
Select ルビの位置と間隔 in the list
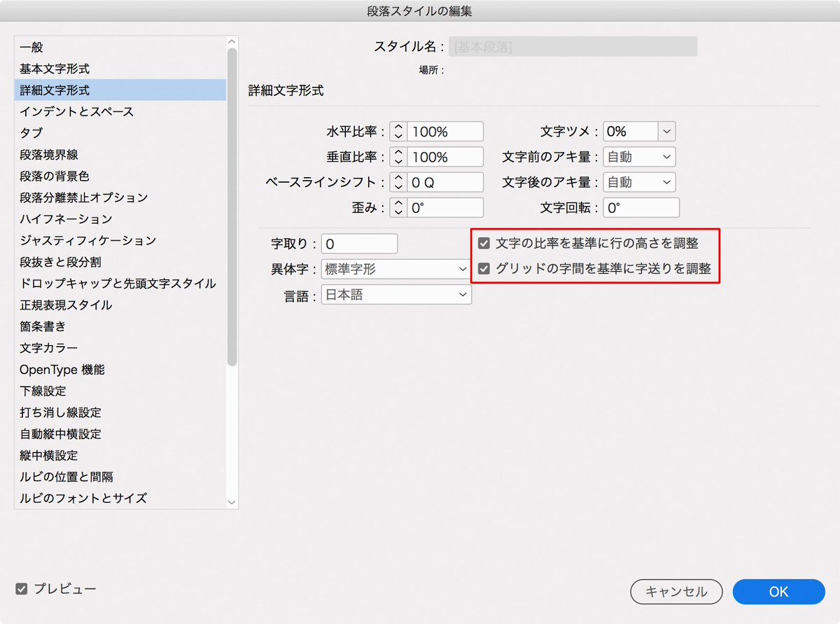120,477
